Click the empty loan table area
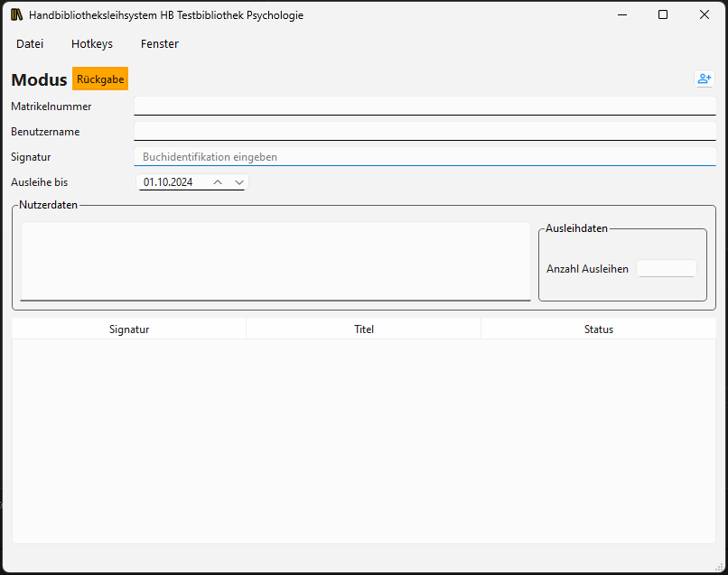 [x=364, y=441]
